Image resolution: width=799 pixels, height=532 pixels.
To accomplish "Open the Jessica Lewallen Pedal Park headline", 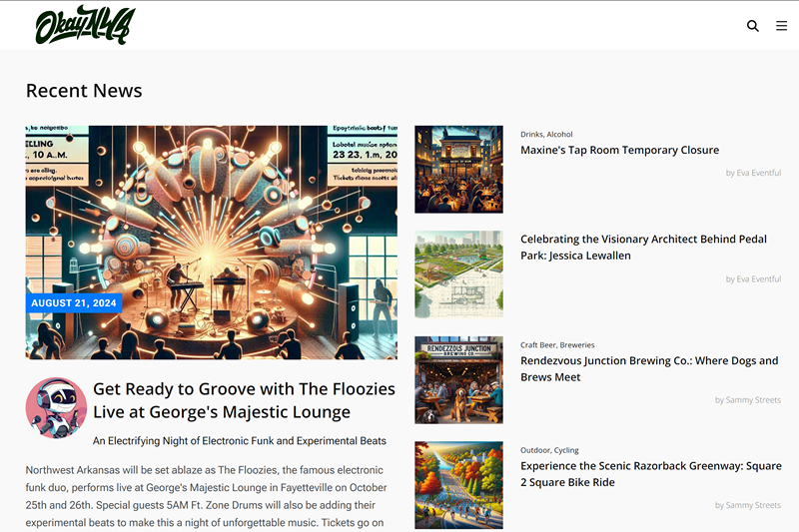I will click(x=643, y=247).
